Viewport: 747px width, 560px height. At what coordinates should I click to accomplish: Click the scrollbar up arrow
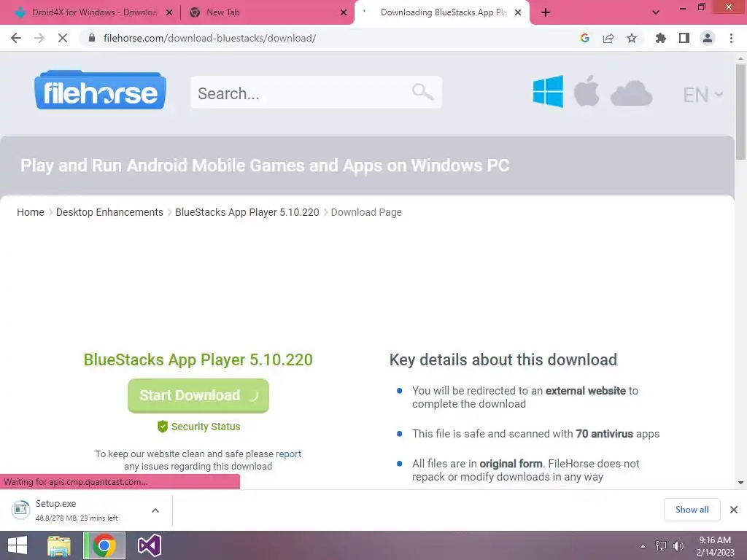click(x=740, y=57)
